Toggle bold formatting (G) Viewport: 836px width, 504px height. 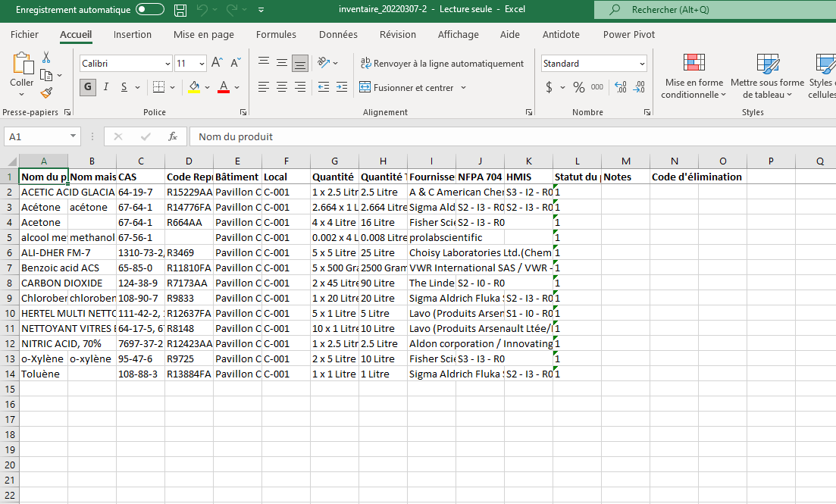click(x=88, y=87)
